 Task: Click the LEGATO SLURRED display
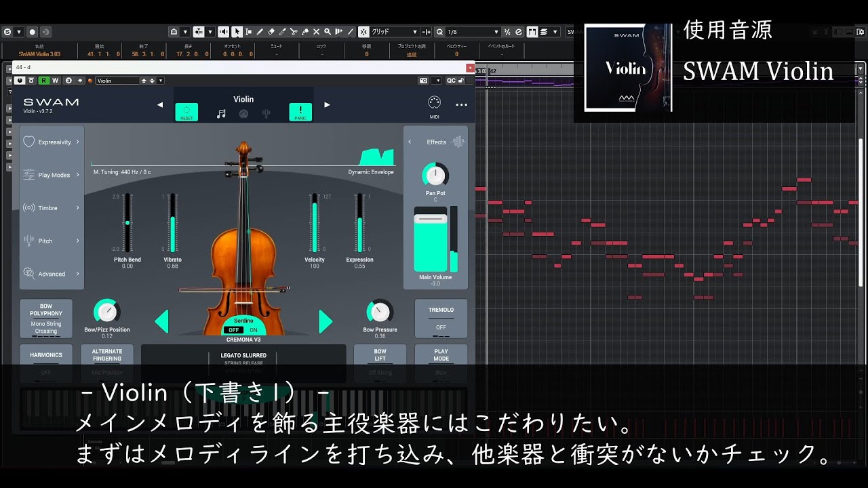click(x=243, y=355)
